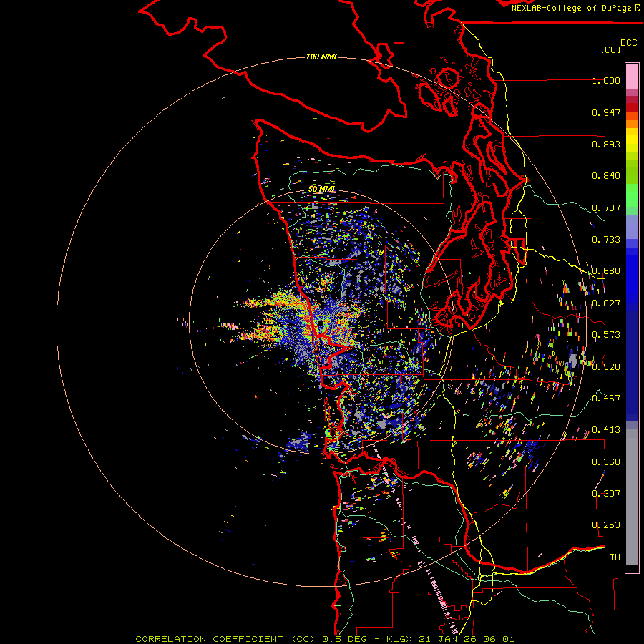Screen dimensions: 644x644
Task: Click the 0.733 color scale value
Action: coord(606,240)
